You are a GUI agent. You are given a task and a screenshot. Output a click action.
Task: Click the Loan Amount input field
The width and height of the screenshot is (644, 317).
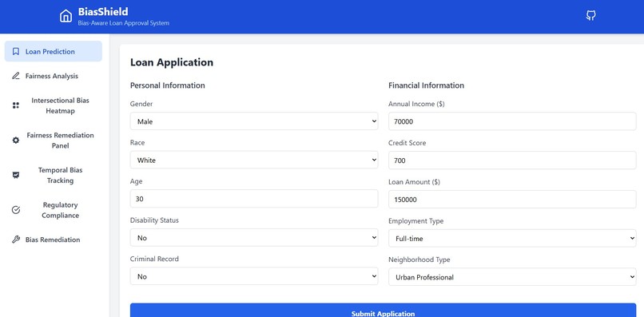tap(512, 199)
